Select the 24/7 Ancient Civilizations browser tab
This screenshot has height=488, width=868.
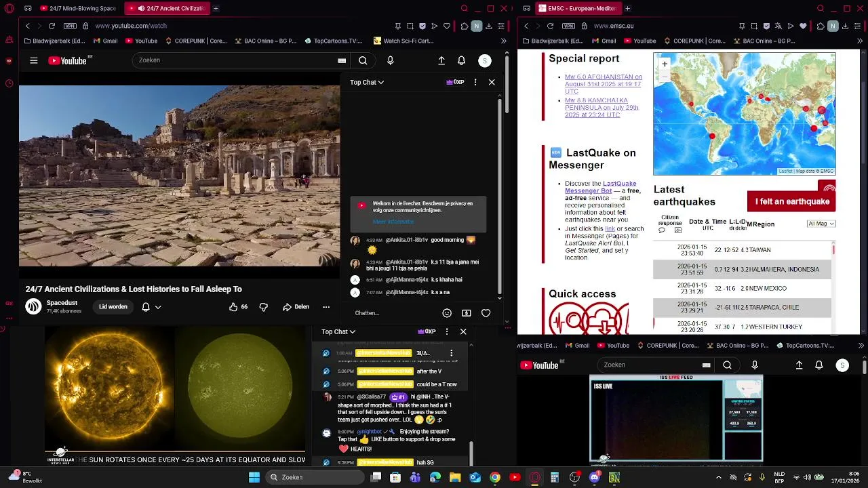coord(166,9)
